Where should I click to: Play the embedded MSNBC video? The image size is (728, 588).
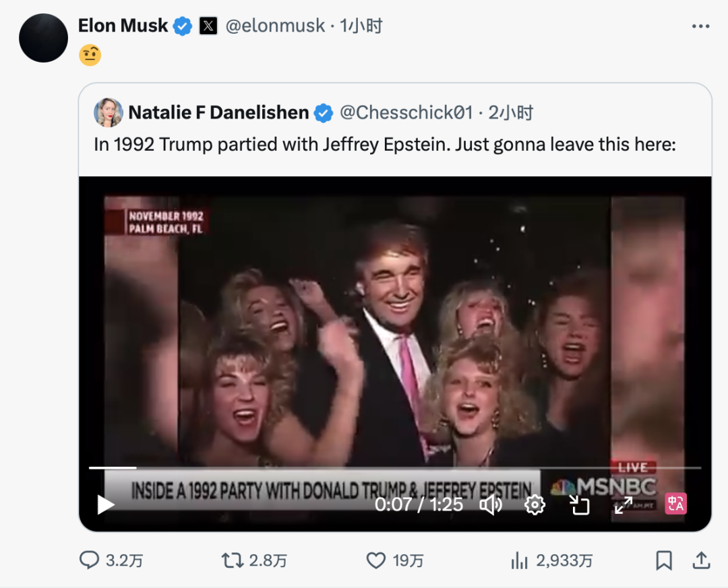[x=106, y=504]
